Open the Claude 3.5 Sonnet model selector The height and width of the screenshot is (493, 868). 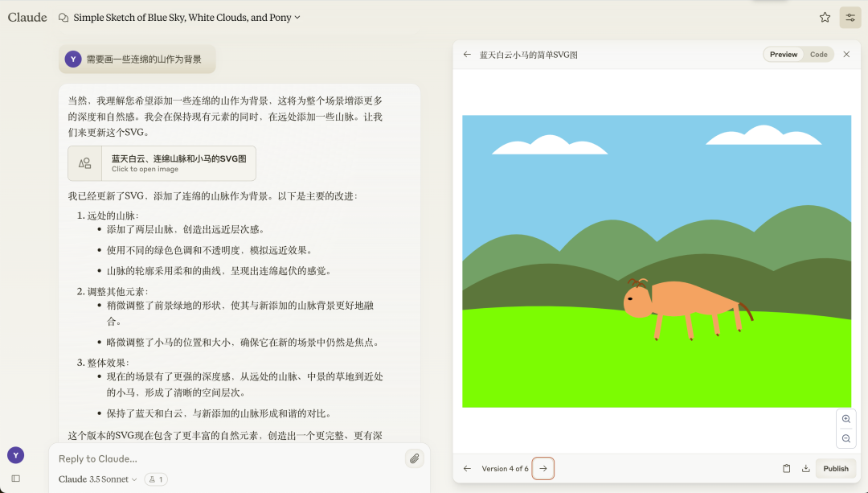pyautogui.click(x=96, y=479)
